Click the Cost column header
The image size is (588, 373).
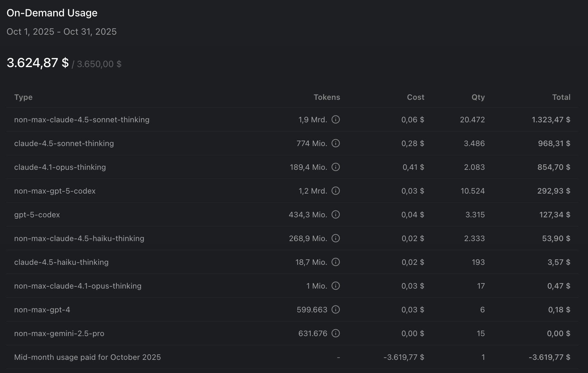[416, 97]
